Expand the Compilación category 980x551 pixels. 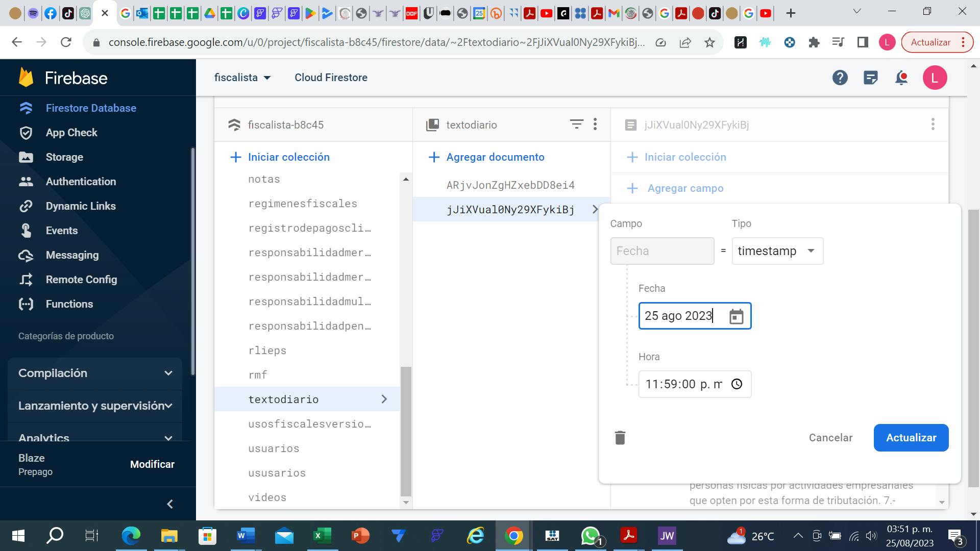click(95, 373)
